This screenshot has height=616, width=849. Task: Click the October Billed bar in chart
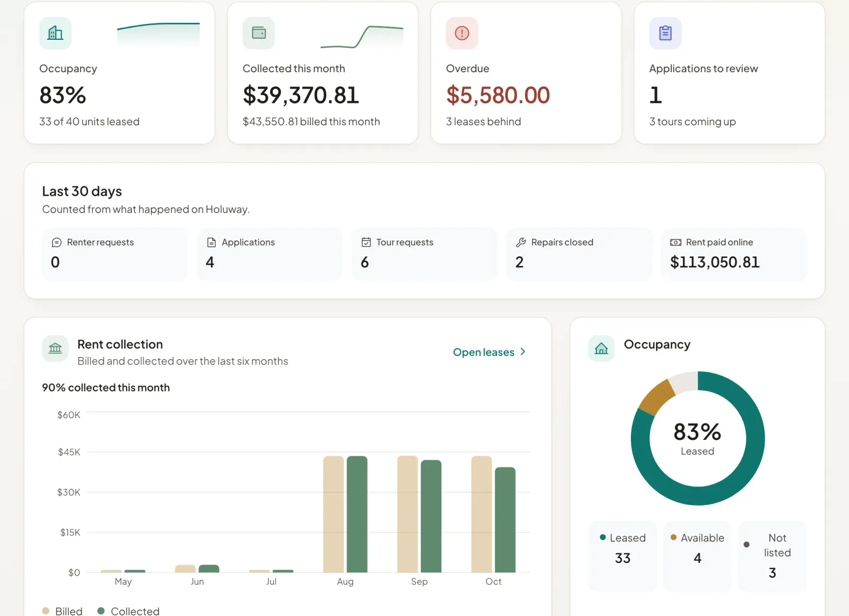(x=481, y=514)
